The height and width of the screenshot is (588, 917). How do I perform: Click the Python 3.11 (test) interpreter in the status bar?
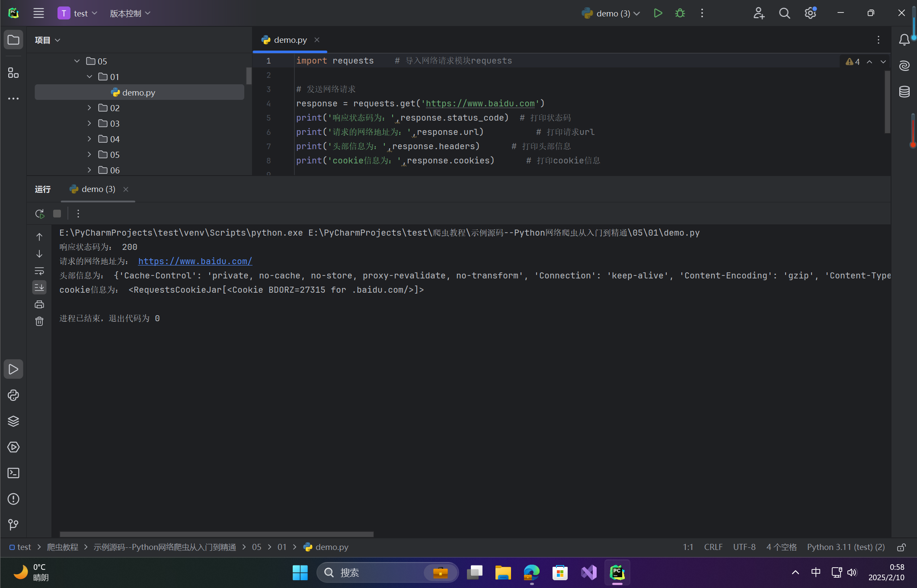pos(845,547)
